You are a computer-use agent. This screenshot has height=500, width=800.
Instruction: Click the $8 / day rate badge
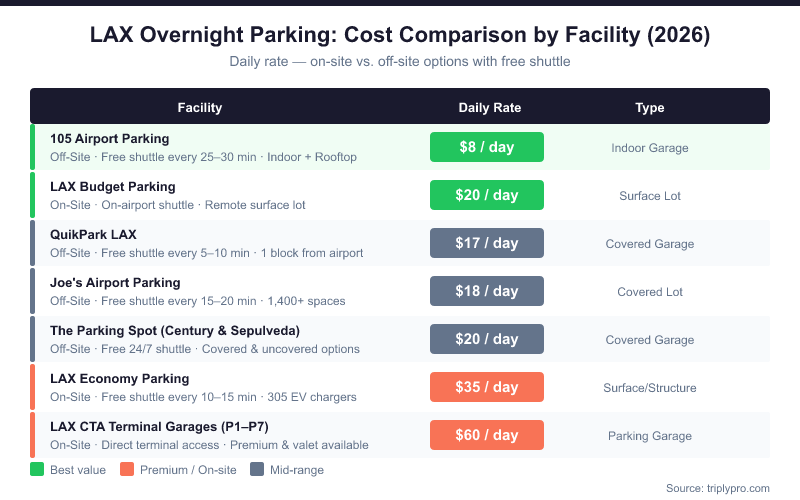(x=487, y=147)
